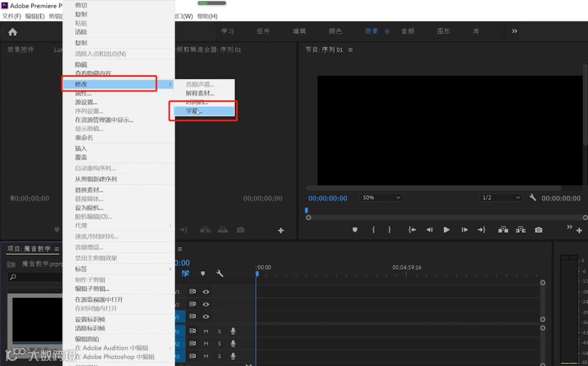This screenshot has width=588, height=366.
Task: Switch to the 图形 workspace tab
Action: click(444, 31)
